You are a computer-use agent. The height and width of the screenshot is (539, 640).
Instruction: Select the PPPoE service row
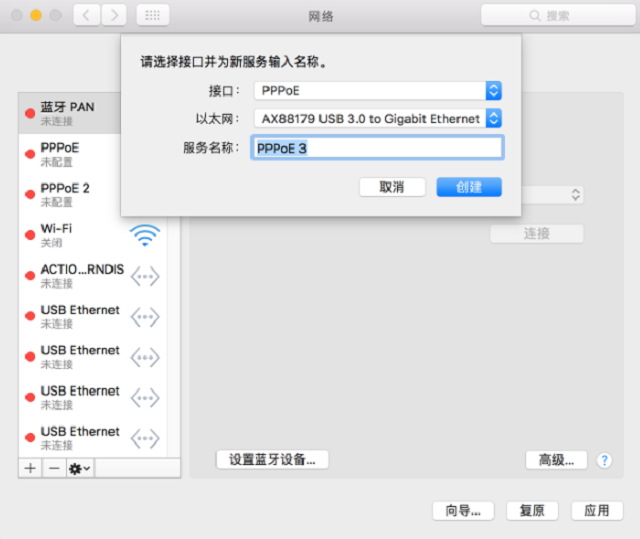(70, 154)
